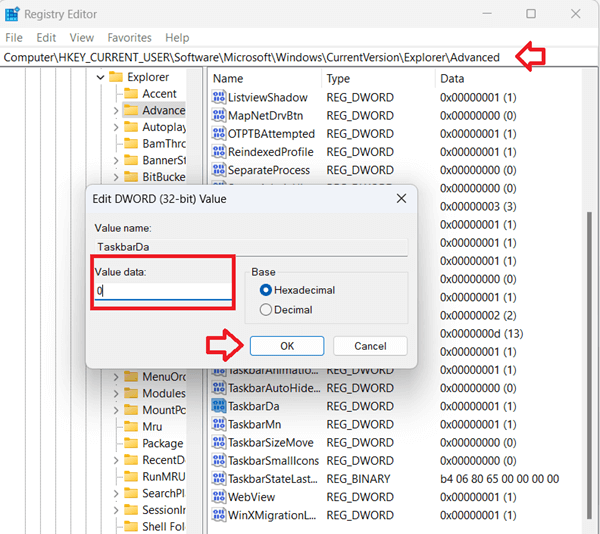Expand the RecentD key chevron
600x534 pixels.
(116, 460)
